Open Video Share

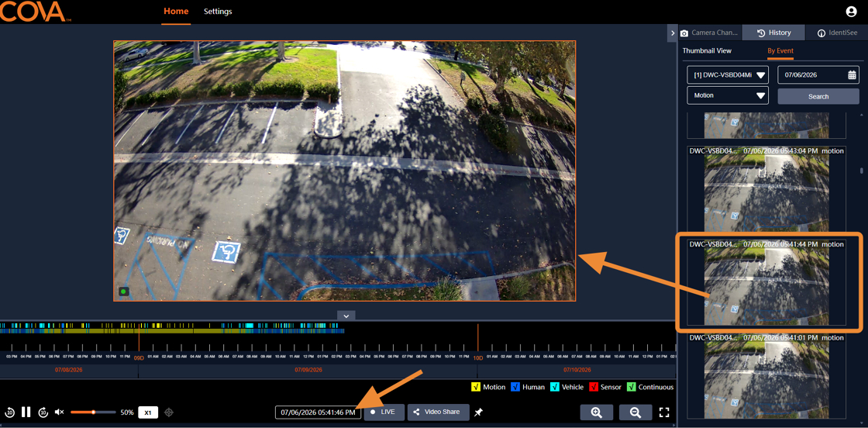[439, 412]
